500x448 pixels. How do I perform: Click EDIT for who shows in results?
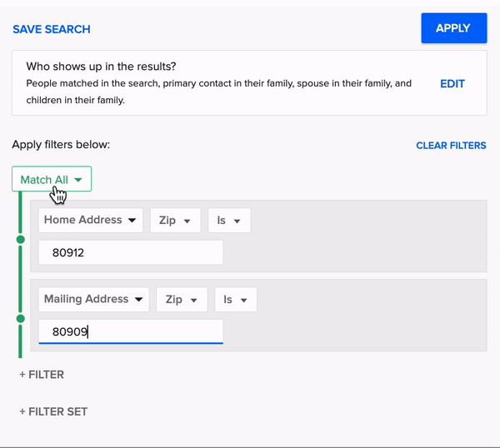452,83
